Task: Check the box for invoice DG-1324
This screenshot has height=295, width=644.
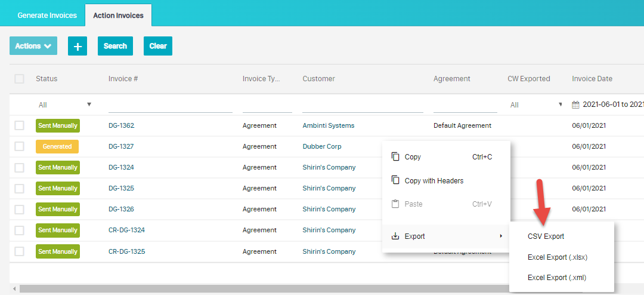Action: click(x=19, y=167)
